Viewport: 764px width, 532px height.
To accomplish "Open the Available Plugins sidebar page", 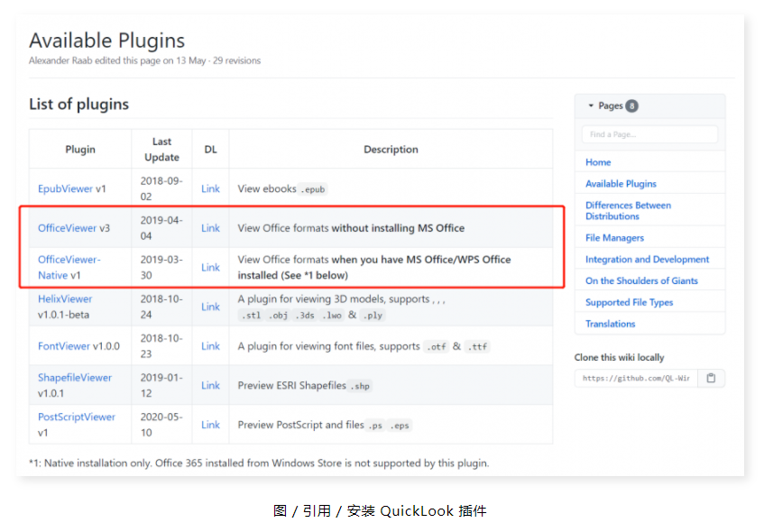I will pos(621,183).
